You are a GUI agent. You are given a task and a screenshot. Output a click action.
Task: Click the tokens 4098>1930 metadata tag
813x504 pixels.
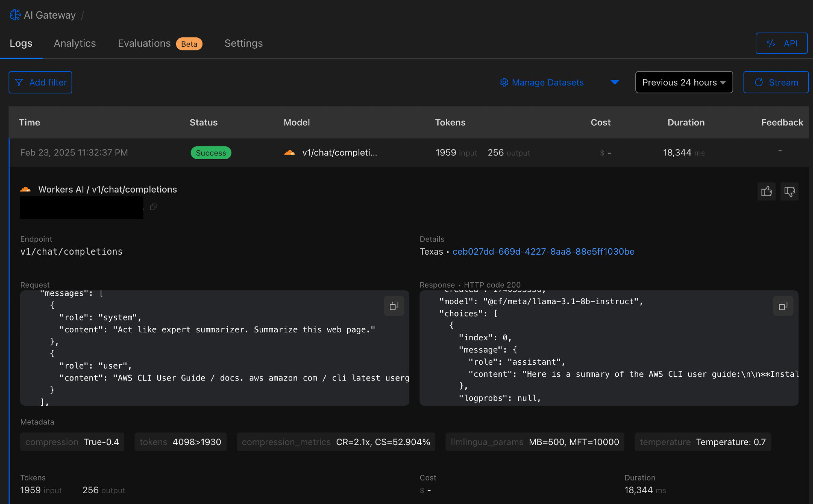[180, 442]
